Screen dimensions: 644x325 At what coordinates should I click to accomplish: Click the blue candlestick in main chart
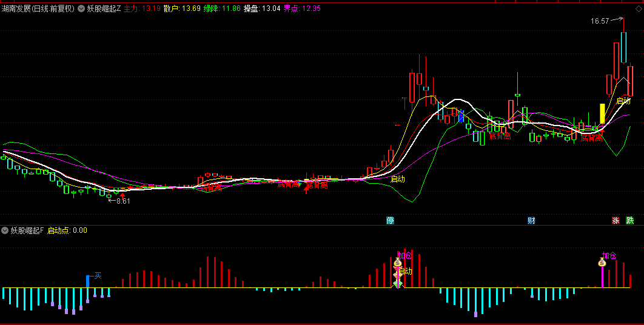click(x=461, y=116)
